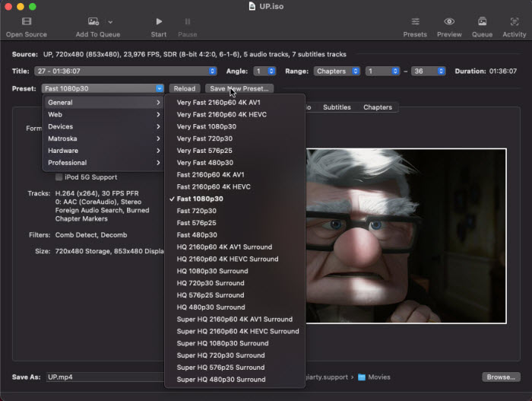Screen dimensions: 532x401
Task: Choose the HQ 1080p30 Surround preset
Action: (x=235, y=271)
